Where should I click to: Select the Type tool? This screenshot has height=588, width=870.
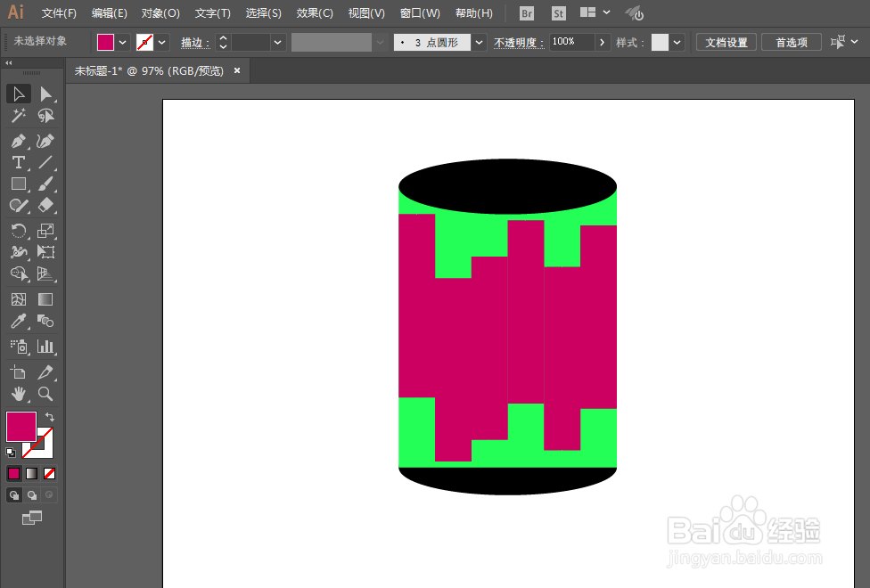[18, 162]
